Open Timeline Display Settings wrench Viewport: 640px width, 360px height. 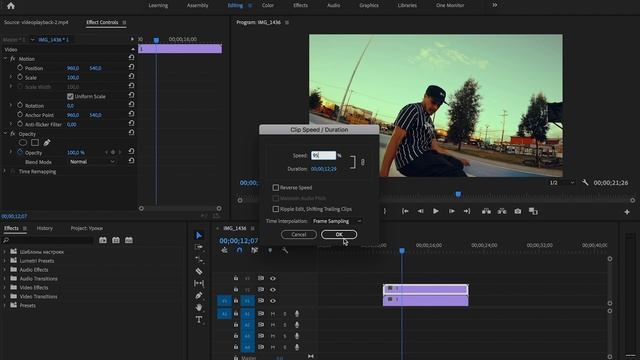tap(285, 250)
